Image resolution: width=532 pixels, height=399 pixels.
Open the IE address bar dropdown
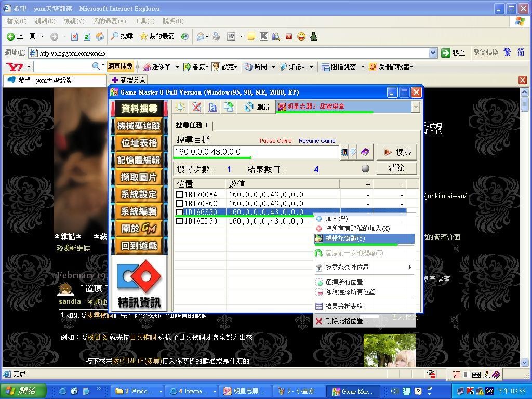[x=433, y=53]
